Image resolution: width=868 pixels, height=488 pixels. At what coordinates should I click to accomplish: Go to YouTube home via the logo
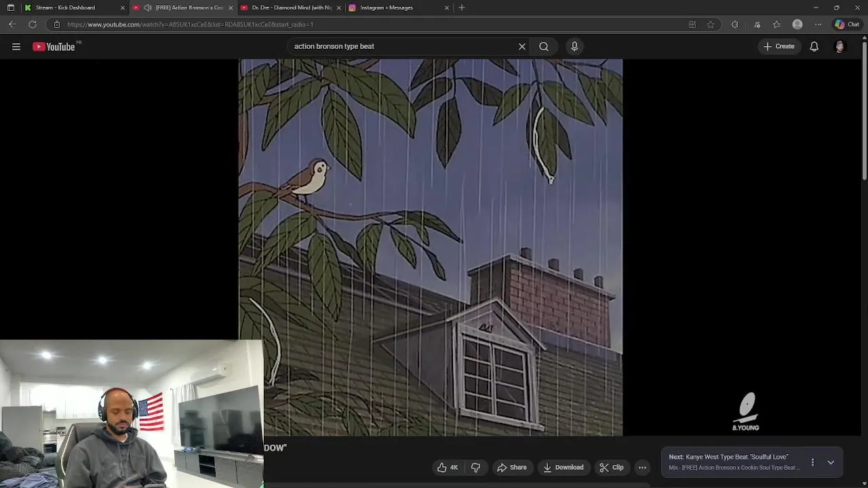point(54,47)
